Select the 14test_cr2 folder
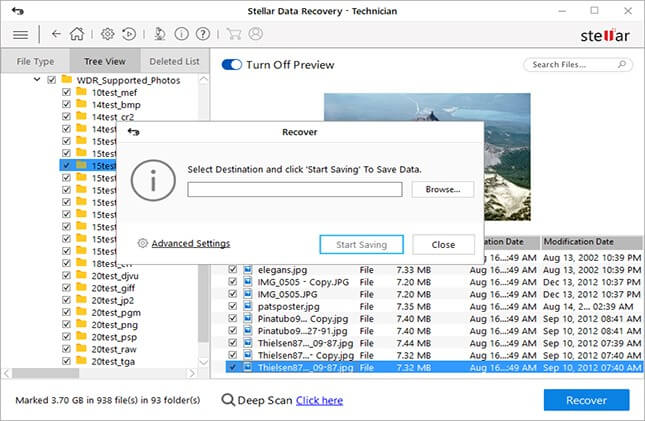Screen dimensions: 645x421 coord(113,117)
